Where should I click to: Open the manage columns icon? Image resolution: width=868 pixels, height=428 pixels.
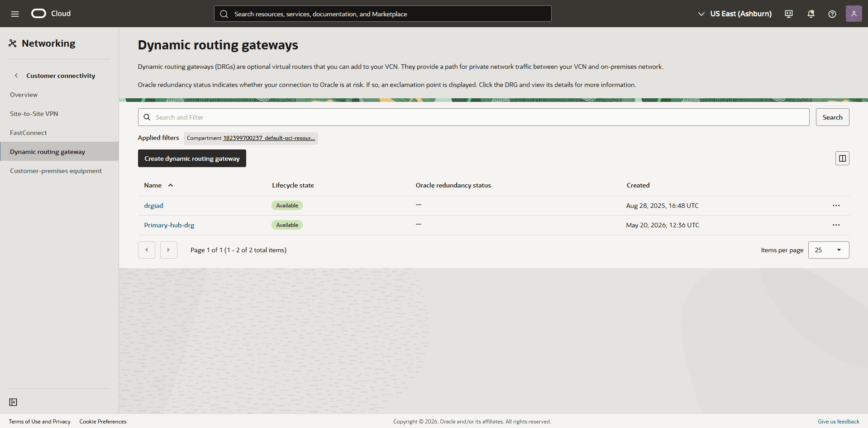842,159
